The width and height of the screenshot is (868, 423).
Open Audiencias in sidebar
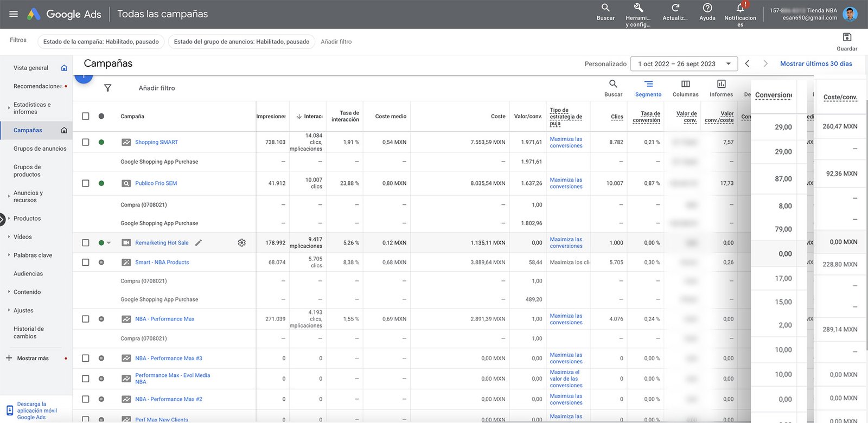point(28,274)
